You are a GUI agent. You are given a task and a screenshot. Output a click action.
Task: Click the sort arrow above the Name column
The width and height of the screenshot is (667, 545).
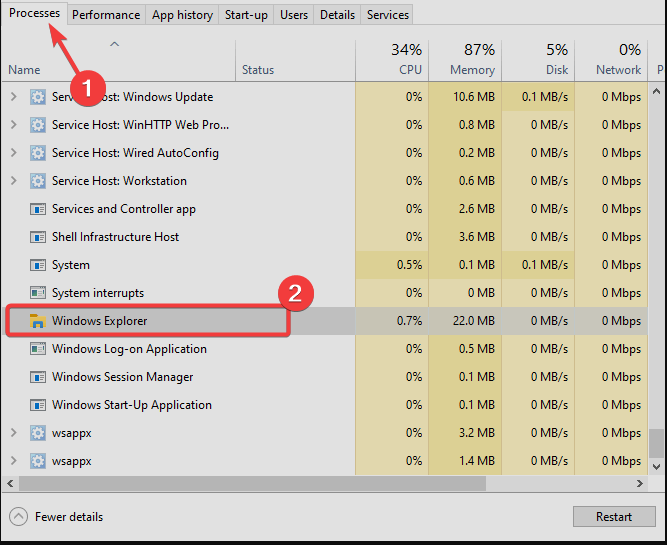tap(114, 44)
